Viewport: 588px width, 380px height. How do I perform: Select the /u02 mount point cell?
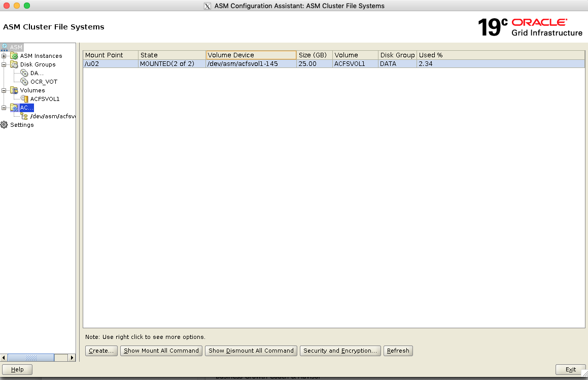click(x=111, y=64)
